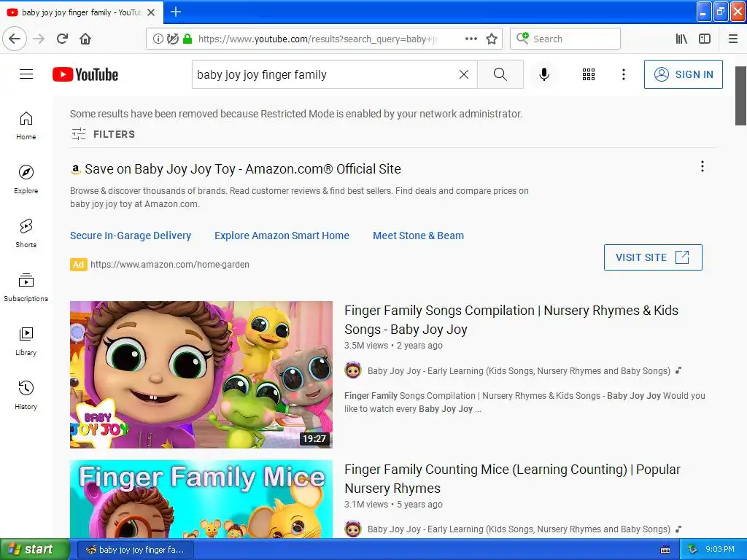This screenshot has width=747, height=560.
Task: Toggle the Firefox sidebar view
Action: (705, 39)
